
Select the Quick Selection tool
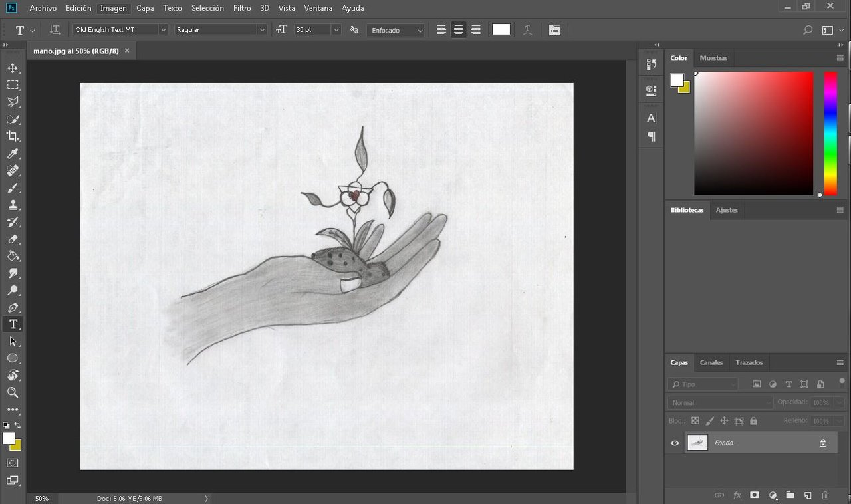coord(13,120)
